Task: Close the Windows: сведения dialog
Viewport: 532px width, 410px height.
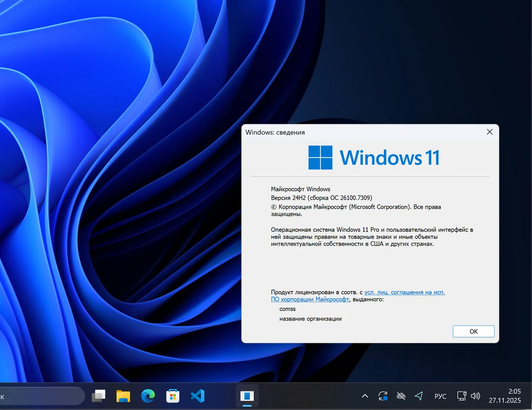Action: click(490, 132)
